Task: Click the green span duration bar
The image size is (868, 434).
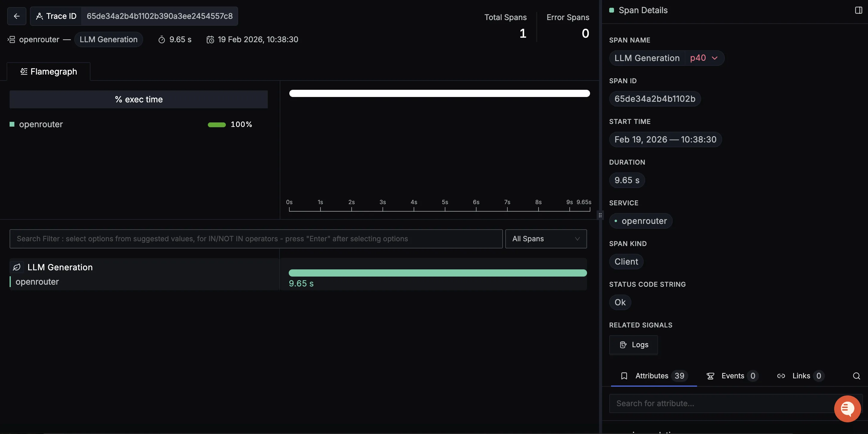Action: click(438, 273)
